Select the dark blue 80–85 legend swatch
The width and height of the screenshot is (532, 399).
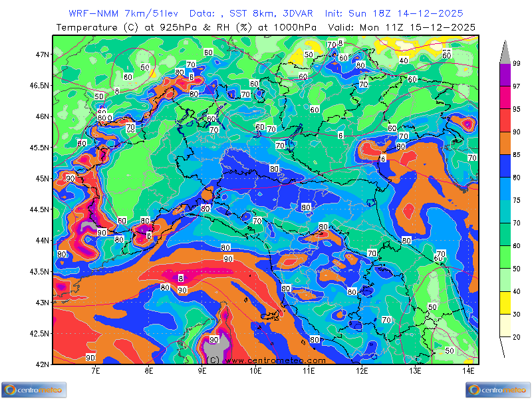(505, 166)
